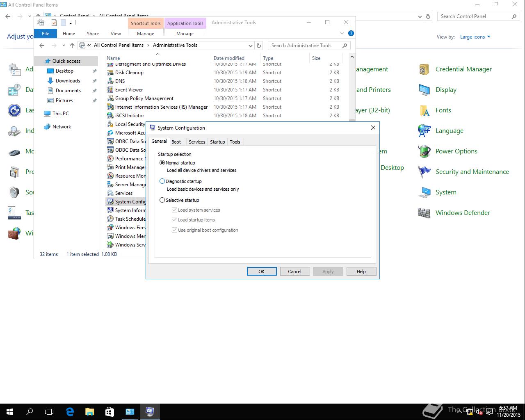This screenshot has height=420, width=525.
Task: Click the blue Explorer help question icon
Action: pyautogui.click(x=351, y=33)
